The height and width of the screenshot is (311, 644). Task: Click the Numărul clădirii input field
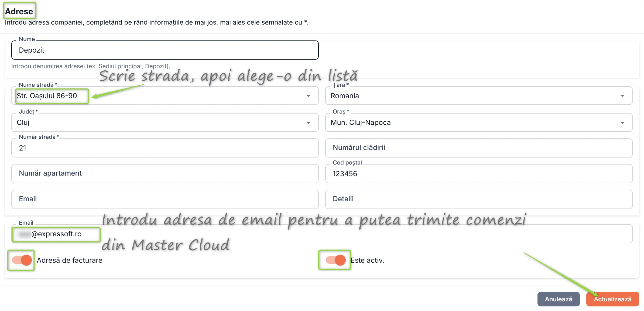(x=479, y=148)
